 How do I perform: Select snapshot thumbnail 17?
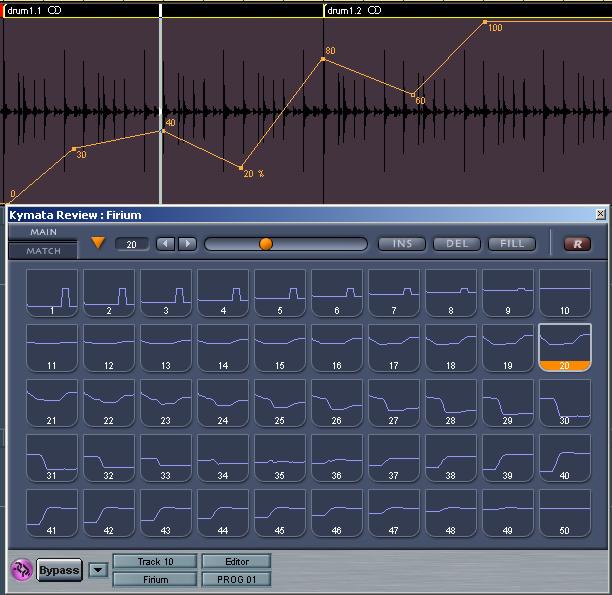click(394, 347)
